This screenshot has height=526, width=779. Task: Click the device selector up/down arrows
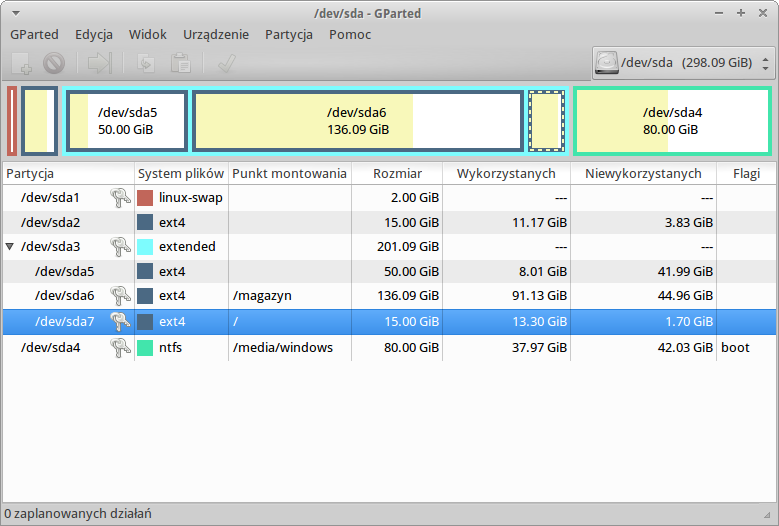coord(765,63)
